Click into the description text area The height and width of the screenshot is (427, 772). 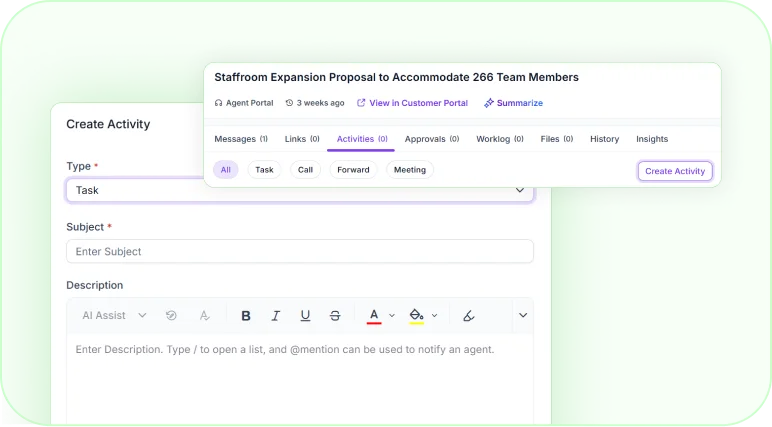pos(300,378)
